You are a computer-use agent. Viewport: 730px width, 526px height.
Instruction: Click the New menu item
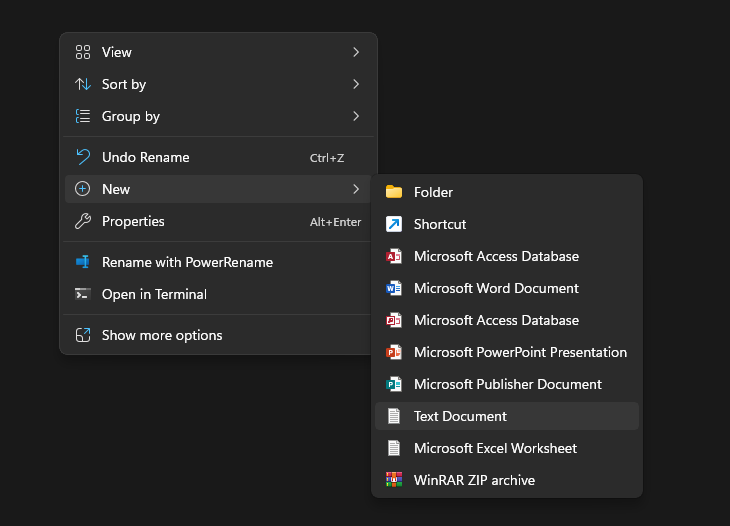(x=116, y=189)
